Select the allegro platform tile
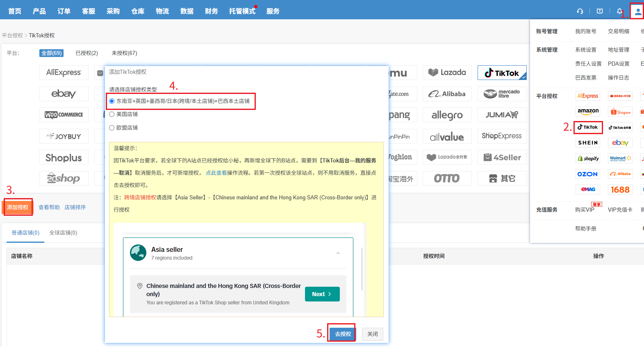The height and width of the screenshot is (347, 644). (447, 115)
